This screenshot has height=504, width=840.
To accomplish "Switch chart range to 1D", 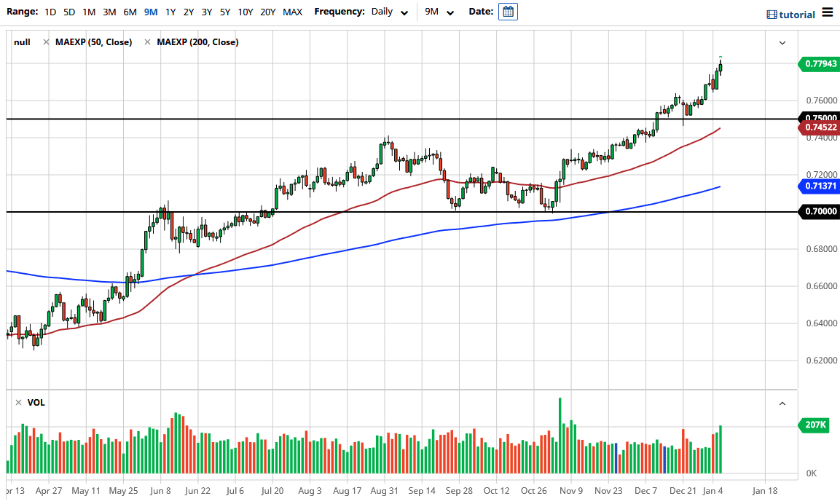I will tap(50, 12).
